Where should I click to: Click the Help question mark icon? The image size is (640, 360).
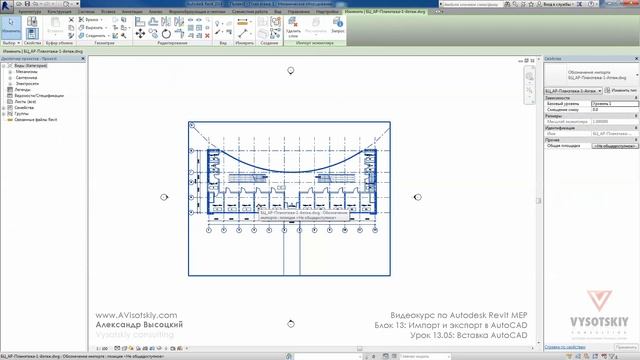coord(591,4)
